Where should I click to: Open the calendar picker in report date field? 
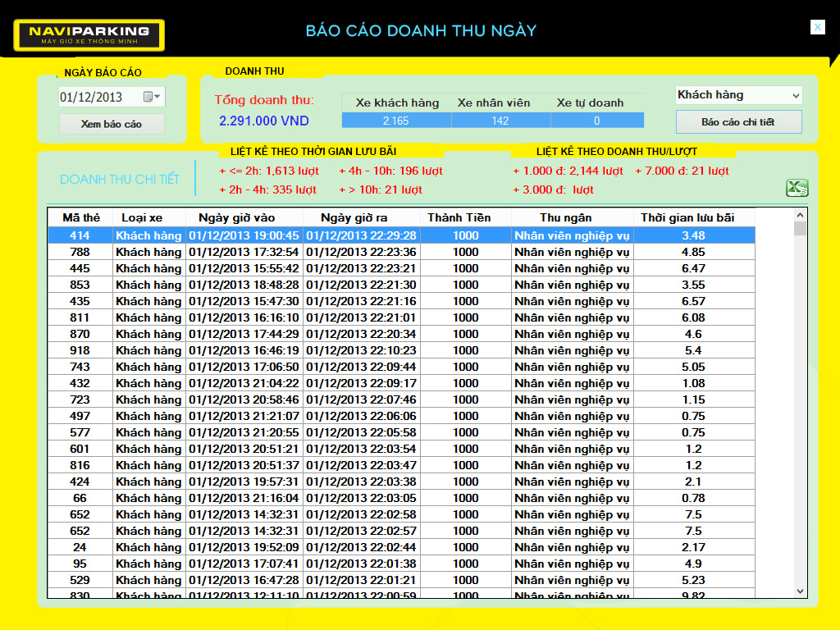(152, 97)
